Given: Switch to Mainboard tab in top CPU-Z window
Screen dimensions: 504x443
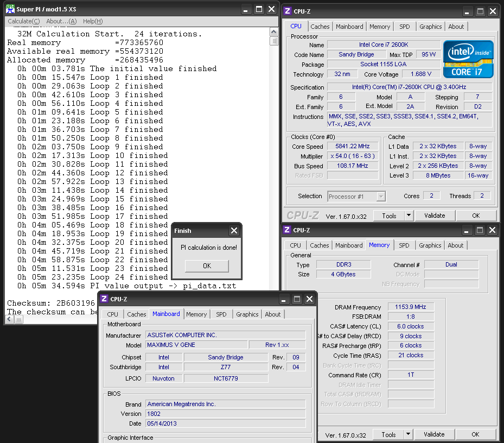Looking at the screenshot, I should (349, 27).
